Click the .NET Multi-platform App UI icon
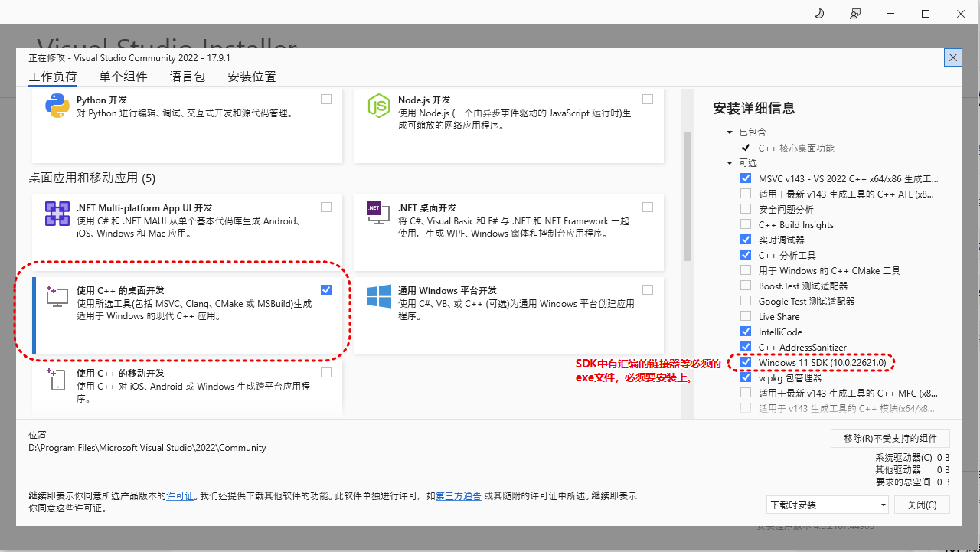The height and width of the screenshot is (552, 980). click(x=57, y=214)
